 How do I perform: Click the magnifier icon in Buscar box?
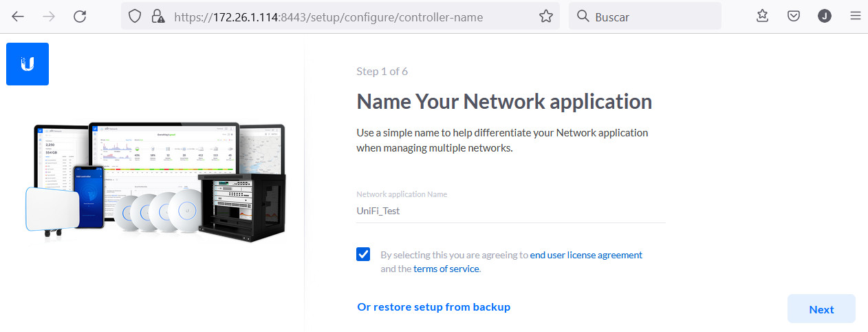point(583,17)
